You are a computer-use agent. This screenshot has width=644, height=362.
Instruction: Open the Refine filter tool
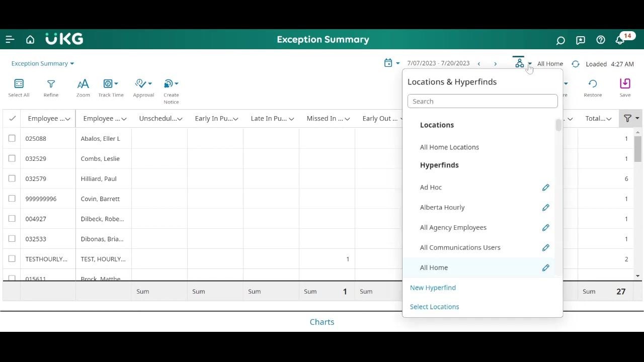tap(51, 83)
